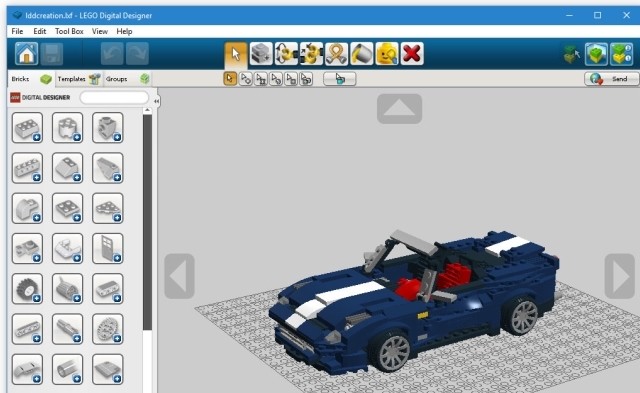Click the brick palette scrollbar

[x=147, y=222]
